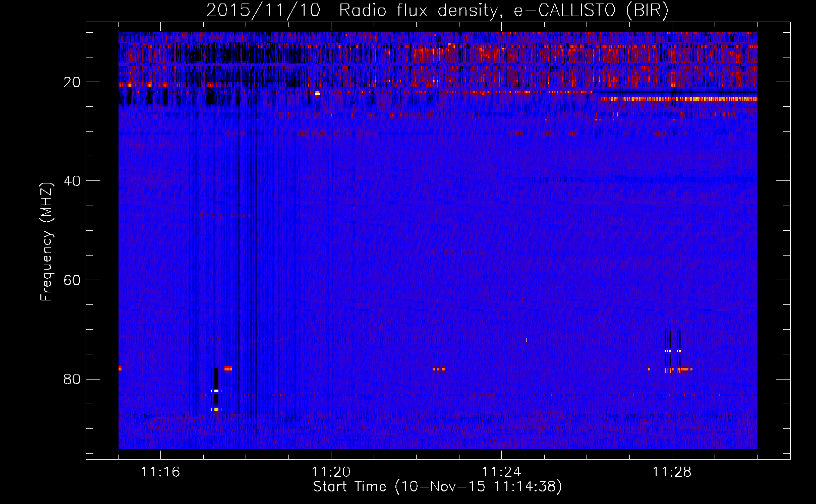Click the 'Frequency (MHZ)' axis label
Image resolution: width=816 pixels, height=504 pixels.
pos(46,242)
